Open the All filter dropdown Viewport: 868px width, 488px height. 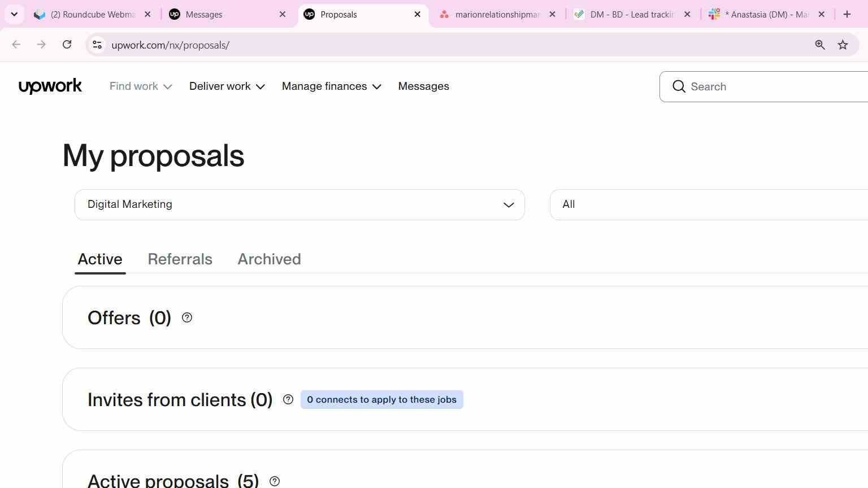709,204
